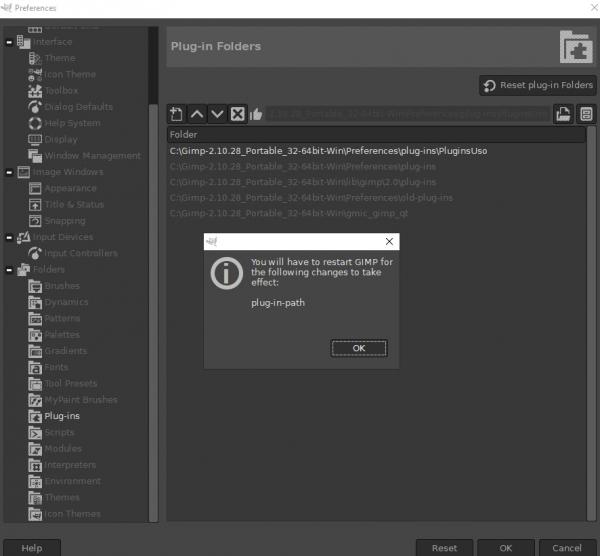Viewport: 600px width, 556px height.
Task: Select the Preferences\old-plug-ins folder row
Action: (376, 198)
